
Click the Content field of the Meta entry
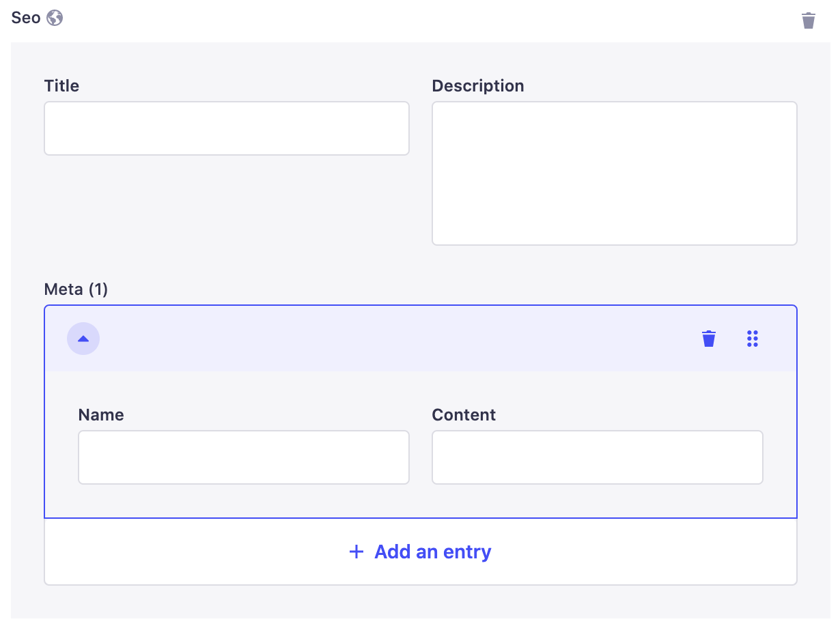coord(597,457)
